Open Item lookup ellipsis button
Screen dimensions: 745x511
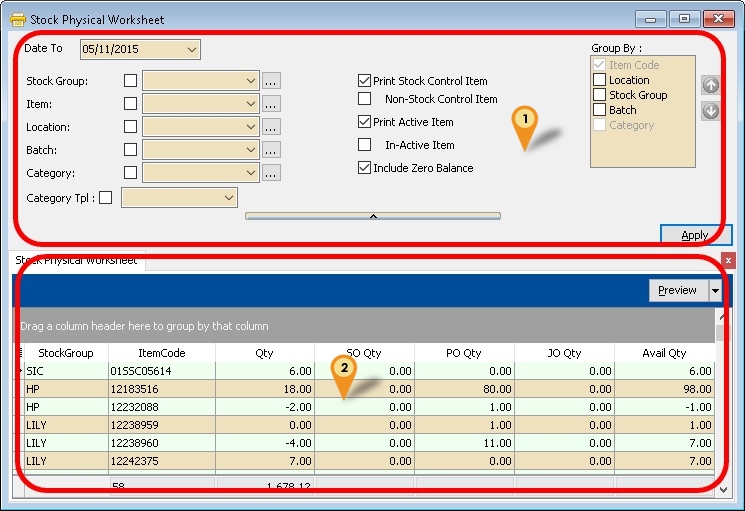coord(271,104)
